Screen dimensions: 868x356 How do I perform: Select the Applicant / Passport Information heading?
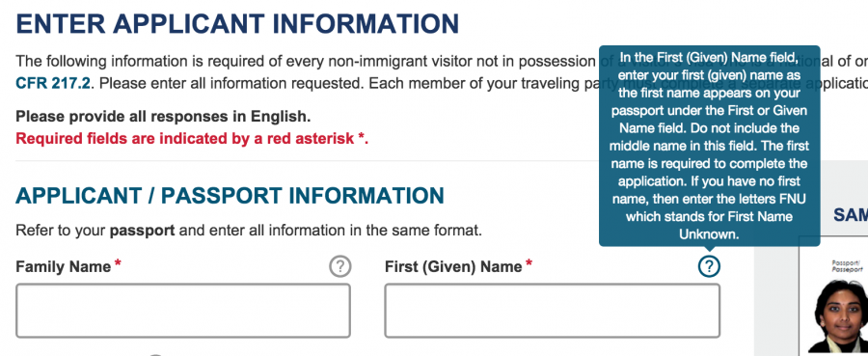click(x=230, y=196)
